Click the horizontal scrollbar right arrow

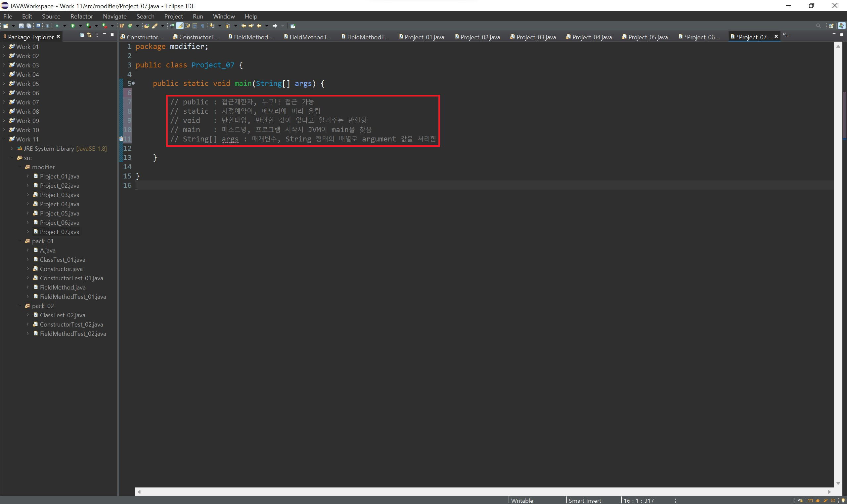pos(829,492)
